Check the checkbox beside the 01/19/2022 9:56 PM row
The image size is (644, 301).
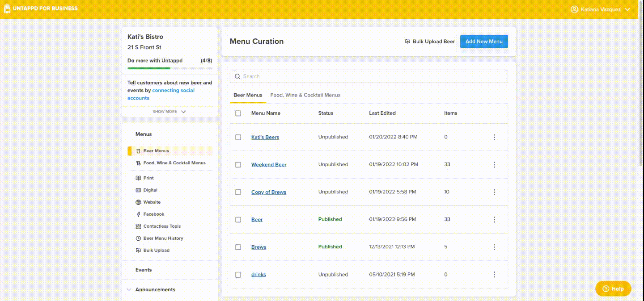coord(238,220)
